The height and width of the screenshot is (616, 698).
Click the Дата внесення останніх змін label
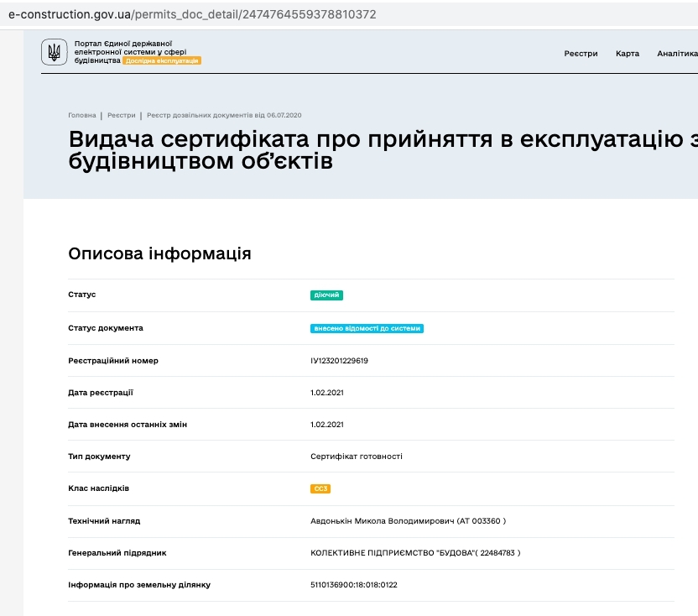[x=128, y=425]
